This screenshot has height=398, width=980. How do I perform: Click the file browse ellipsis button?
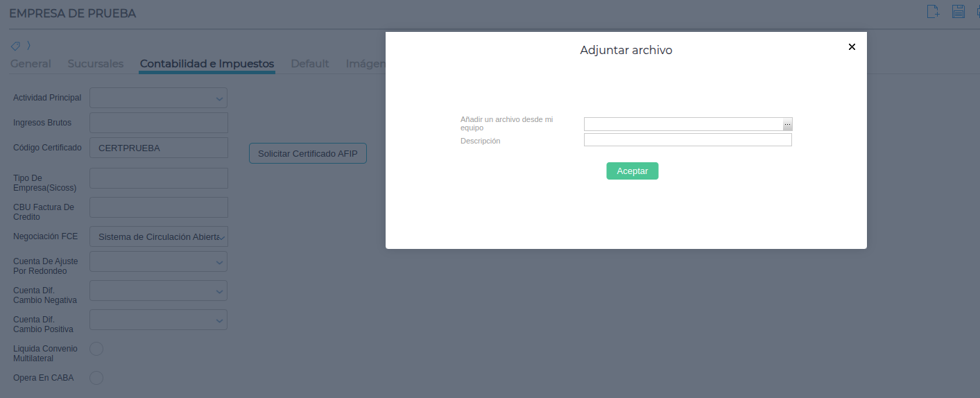(787, 124)
